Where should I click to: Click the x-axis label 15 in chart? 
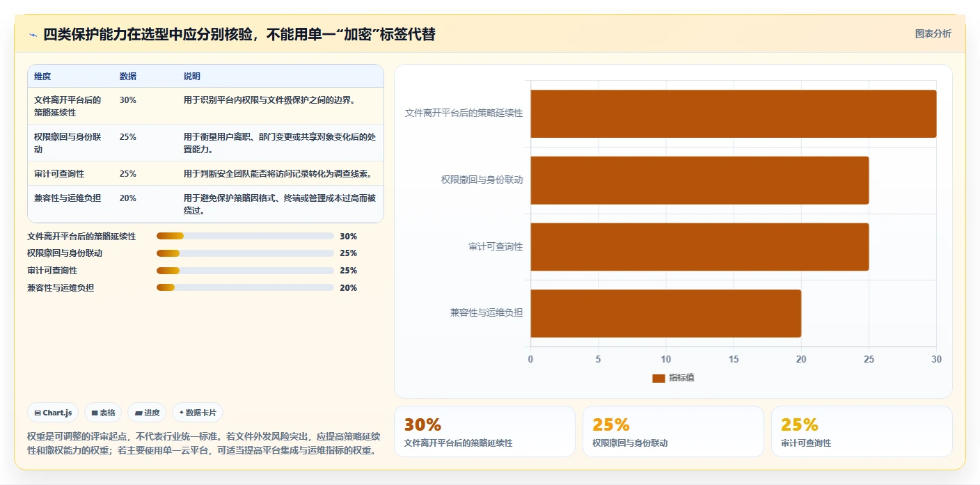pos(734,359)
